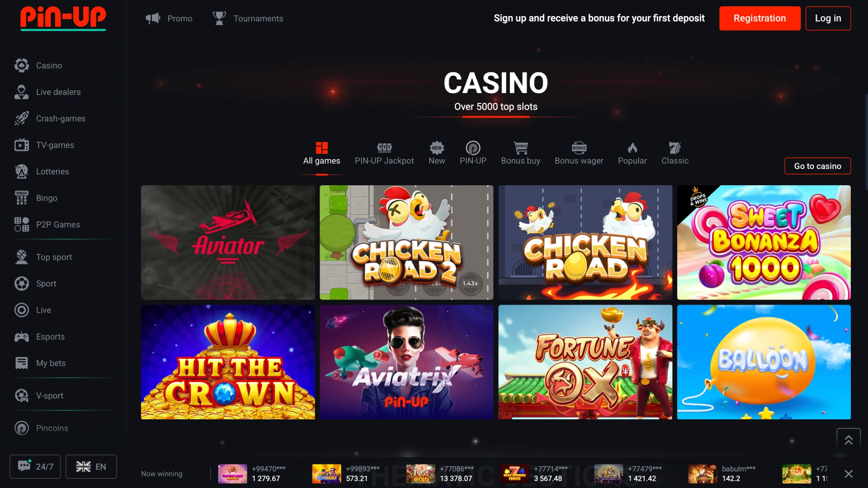Select the Bonus buy category tab
Image resolution: width=868 pixels, height=488 pixels.
(x=520, y=154)
